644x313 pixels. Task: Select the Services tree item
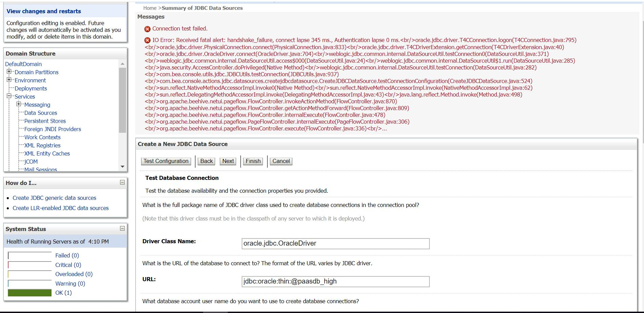coord(25,97)
